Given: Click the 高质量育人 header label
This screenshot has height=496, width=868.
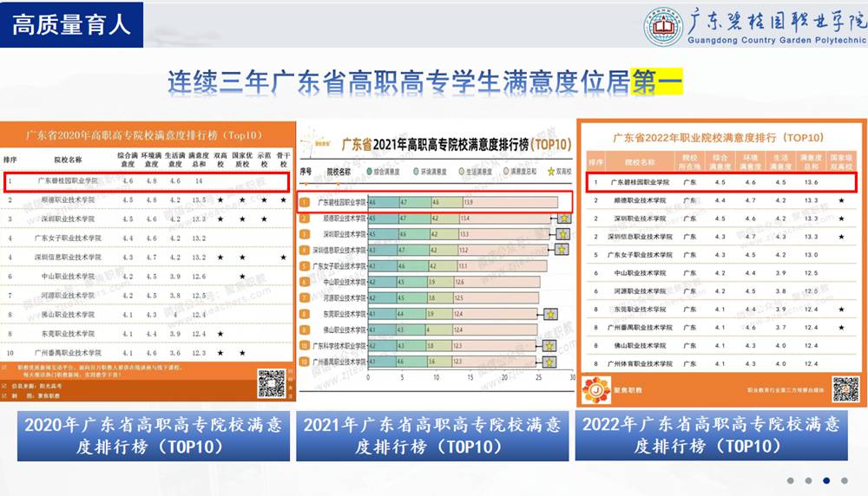Looking at the screenshot, I should 71,25.
